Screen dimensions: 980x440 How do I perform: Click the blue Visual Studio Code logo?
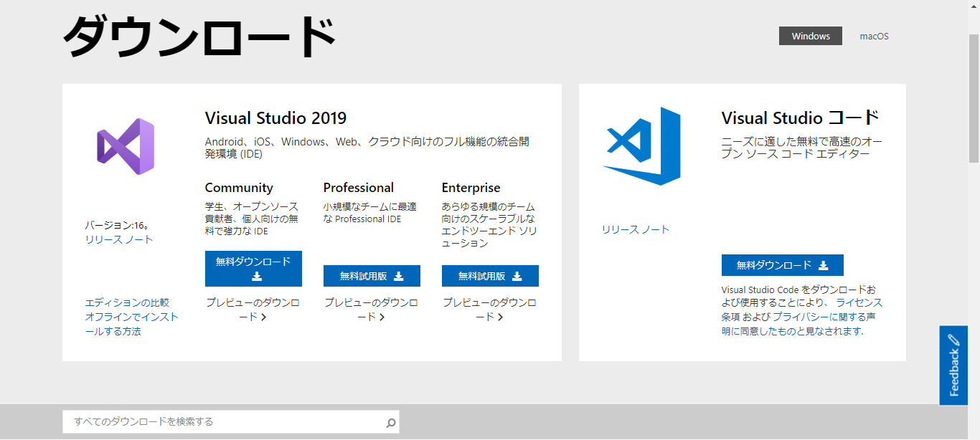[x=642, y=145]
